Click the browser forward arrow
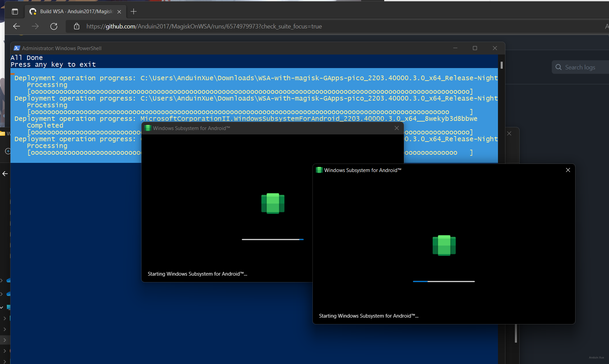Screen dimensions: 609x364 point(35,26)
